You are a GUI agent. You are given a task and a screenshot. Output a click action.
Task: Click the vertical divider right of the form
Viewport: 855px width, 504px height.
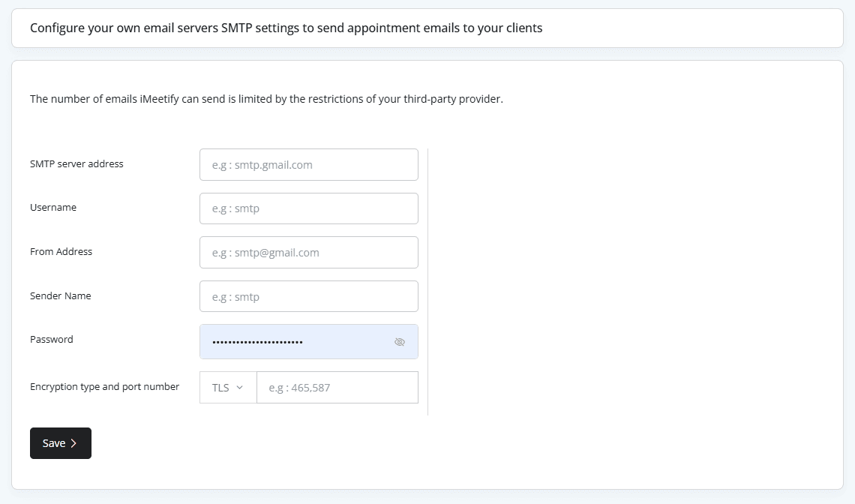click(427, 281)
